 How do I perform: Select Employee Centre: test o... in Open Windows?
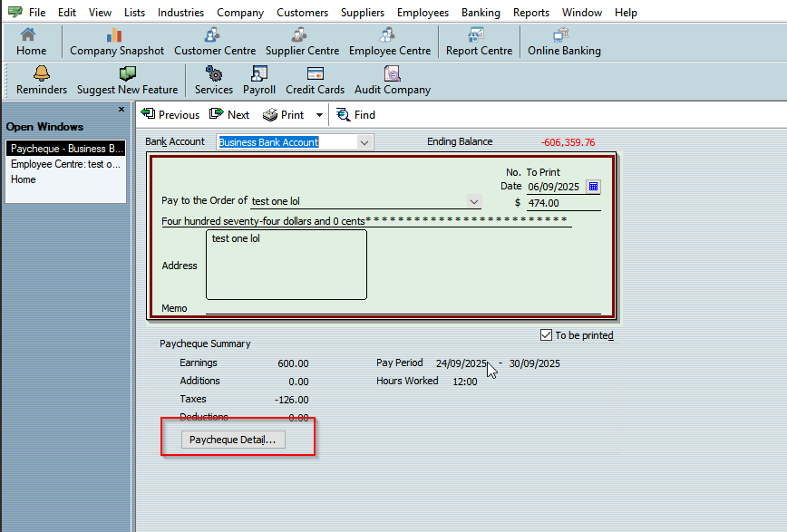(x=66, y=164)
